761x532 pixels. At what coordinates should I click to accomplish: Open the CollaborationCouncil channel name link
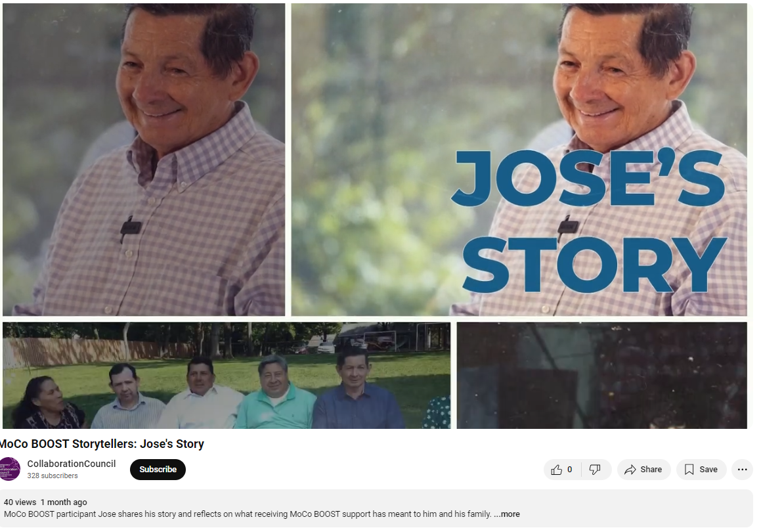[72, 464]
